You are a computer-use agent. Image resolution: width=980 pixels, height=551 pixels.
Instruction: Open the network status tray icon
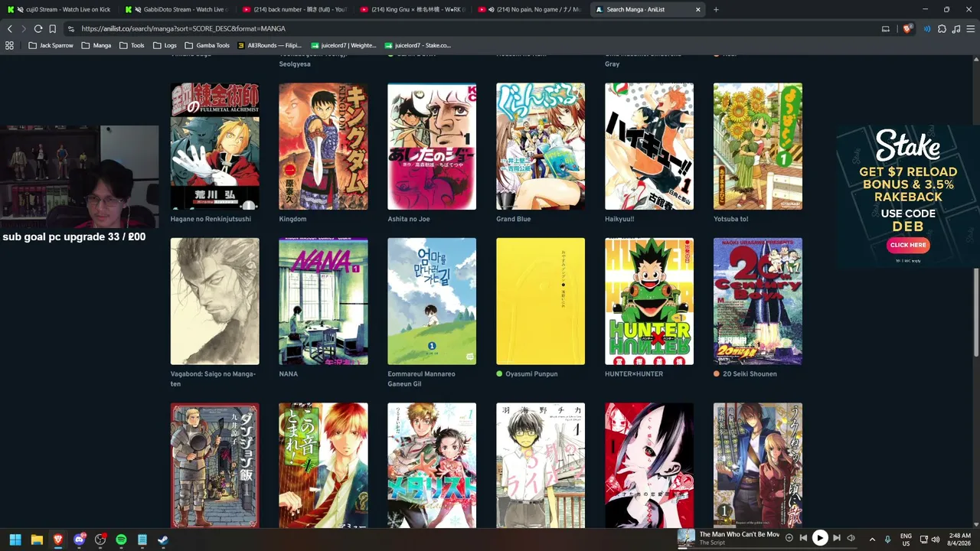924,540
